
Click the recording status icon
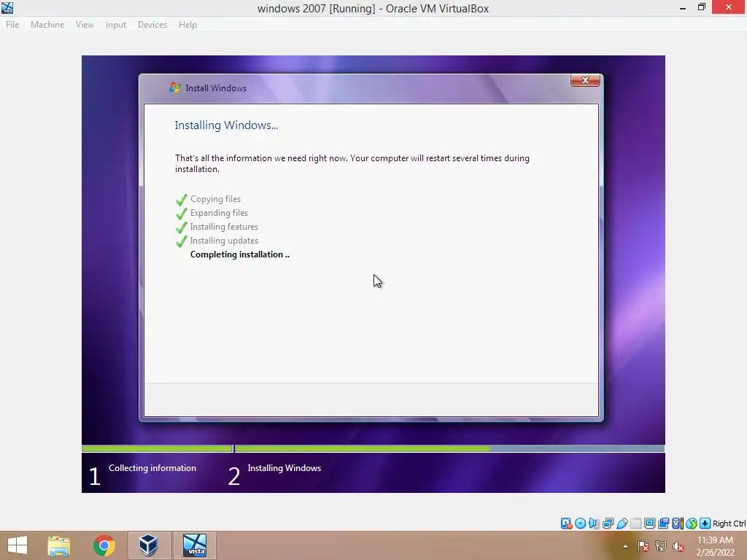[663, 524]
